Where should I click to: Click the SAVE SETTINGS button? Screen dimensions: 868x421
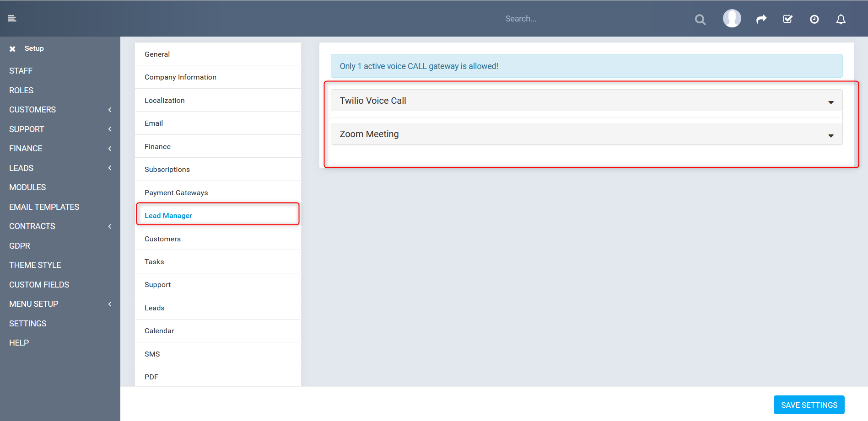pos(809,405)
